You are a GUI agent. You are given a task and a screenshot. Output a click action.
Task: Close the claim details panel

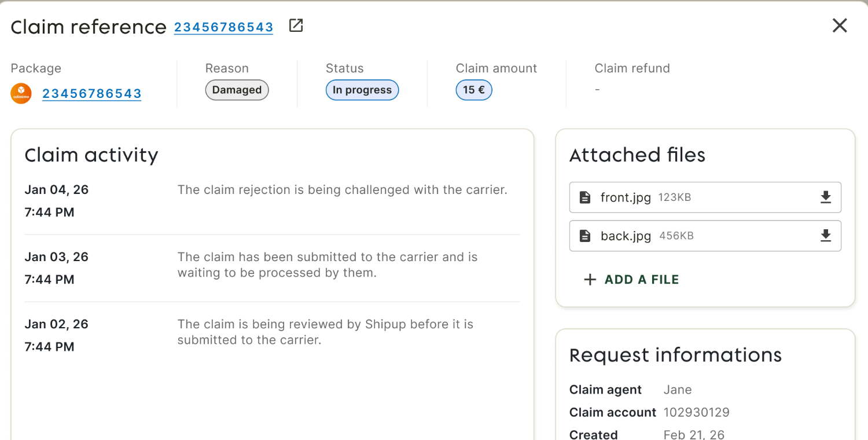[839, 25]
